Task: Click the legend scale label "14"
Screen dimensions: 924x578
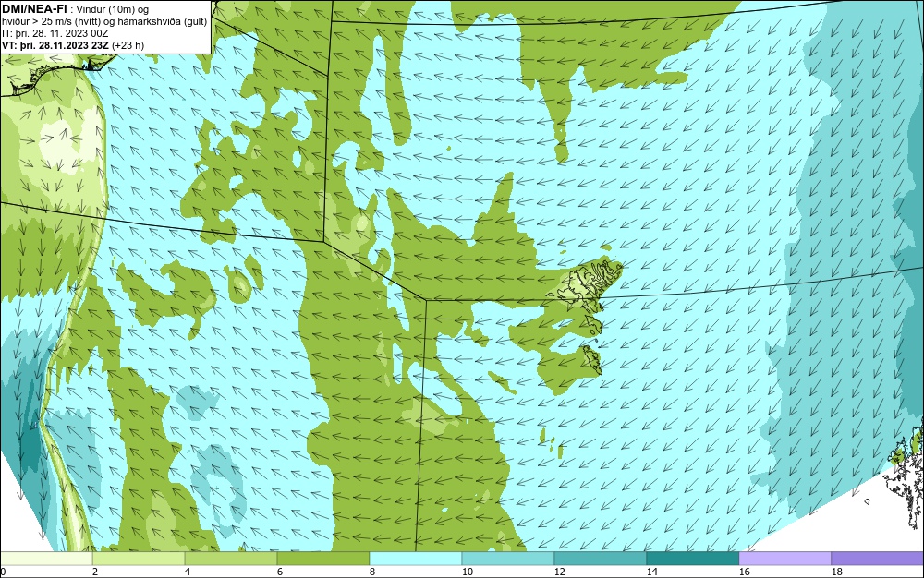Action: pos(651,572)
